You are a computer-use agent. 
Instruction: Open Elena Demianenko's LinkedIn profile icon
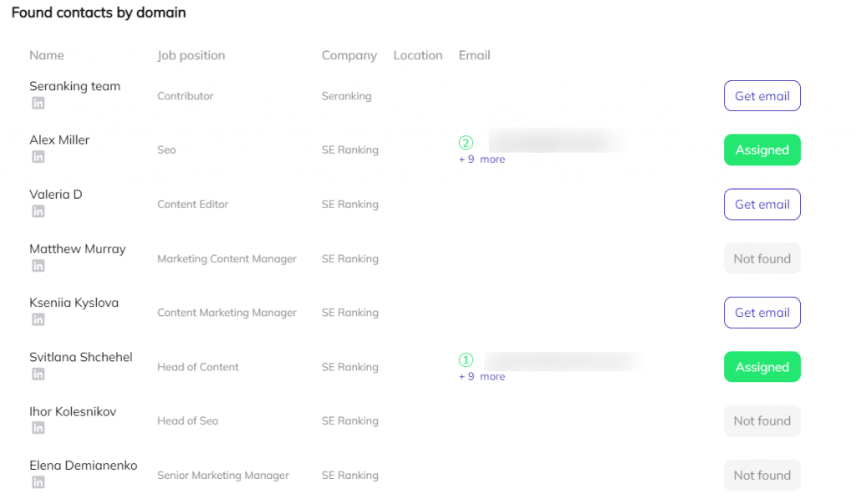38,482
